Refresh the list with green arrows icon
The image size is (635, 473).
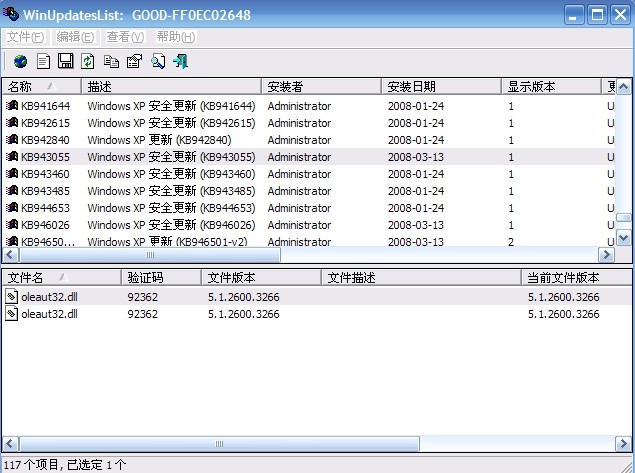click(x=88, y=62)
